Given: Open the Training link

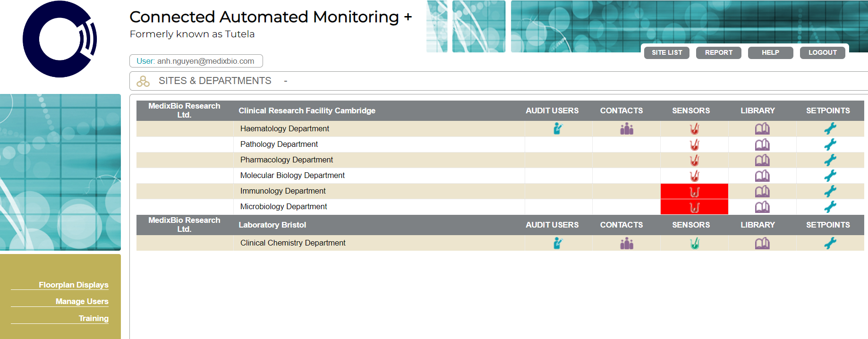Looking at the screenshot, I should (x=94, y=318).
